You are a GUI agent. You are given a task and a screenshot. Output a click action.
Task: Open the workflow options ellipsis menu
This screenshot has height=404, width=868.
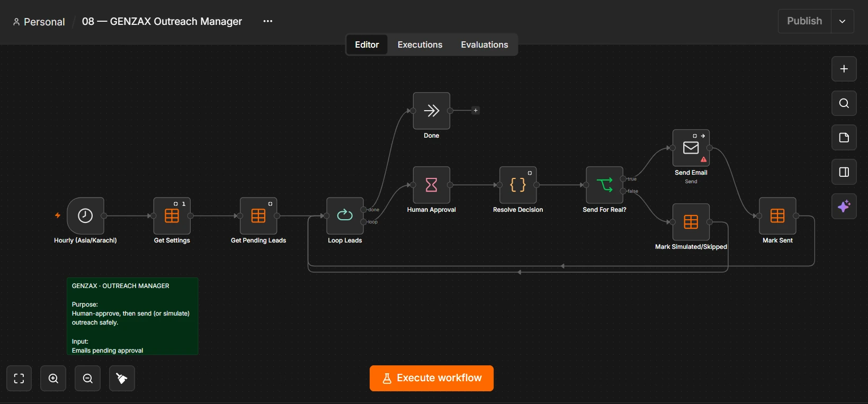(268, 21)
